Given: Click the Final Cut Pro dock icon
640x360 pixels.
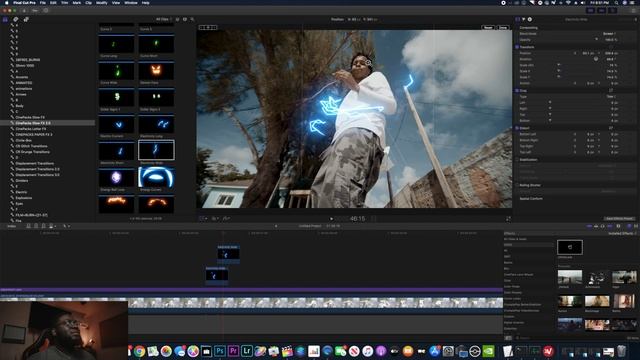Looking at the screenshot, I should pyautogui.click(x=287, y=351).
